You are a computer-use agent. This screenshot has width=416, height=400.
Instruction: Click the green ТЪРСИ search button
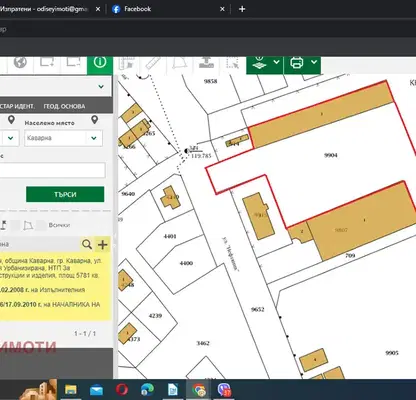tap(65, 194)
